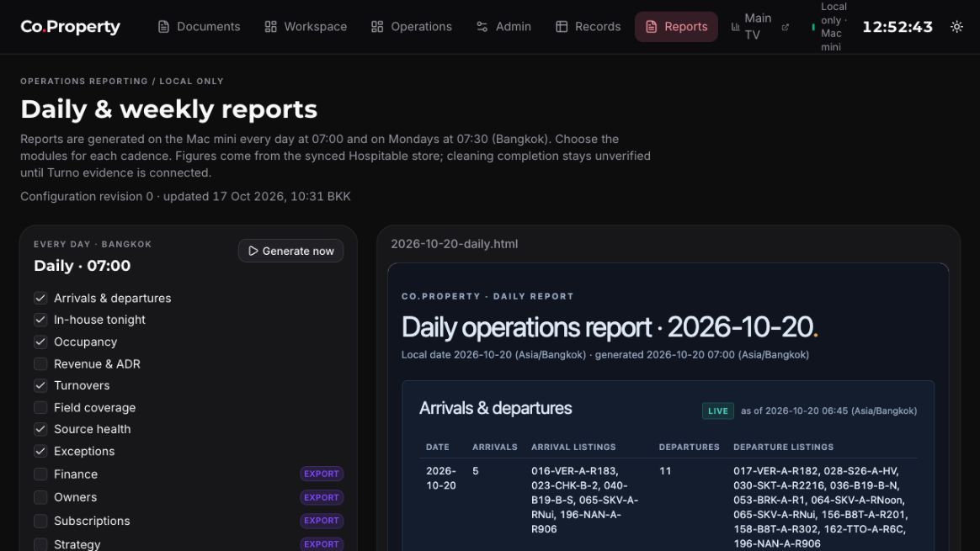The height and width of the screenshot is (551, 980).
Task: Toggle the Source health checkbox
Action: pos(40,429)
